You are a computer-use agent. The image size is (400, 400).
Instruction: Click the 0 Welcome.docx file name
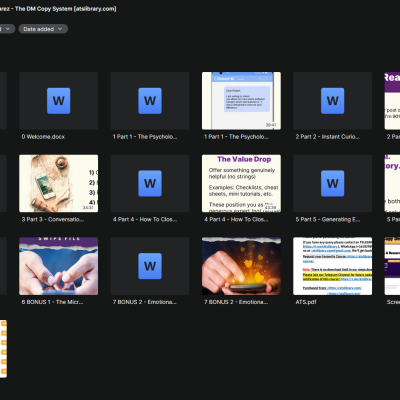click(x=43, y=137)
